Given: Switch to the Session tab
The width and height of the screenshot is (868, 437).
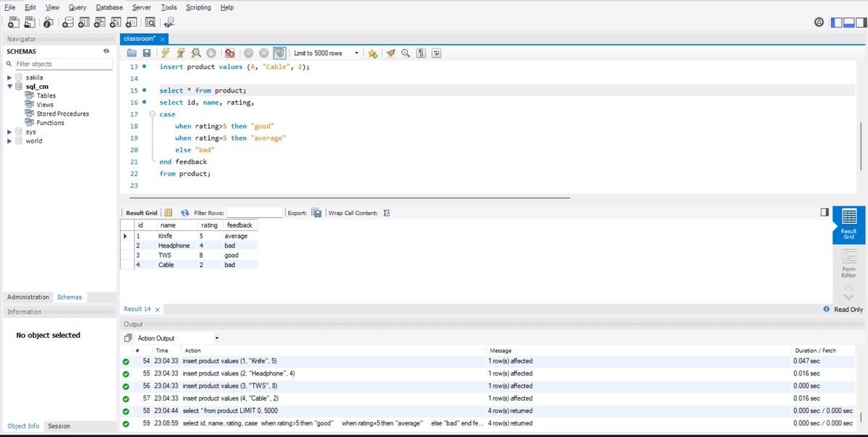Looking at the screenshot, I should pos(59,426).
